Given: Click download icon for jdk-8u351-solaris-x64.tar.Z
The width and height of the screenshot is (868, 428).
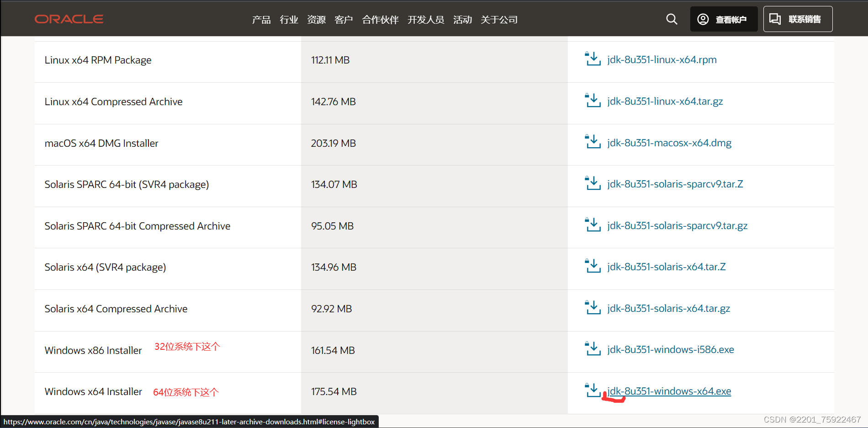Looking at the screenshot, I should 593,266.
